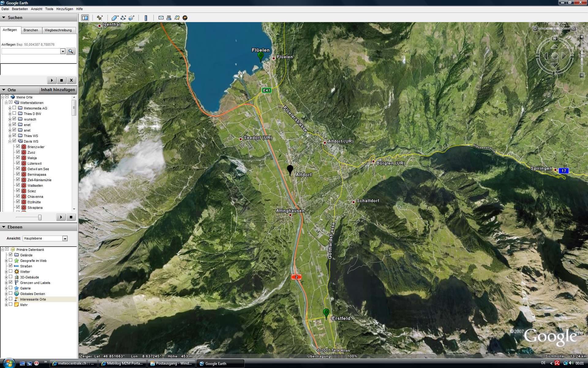Collapse the Davis WS folder
588x368 pixels.
pyautogui.click(x=10, y=141)
